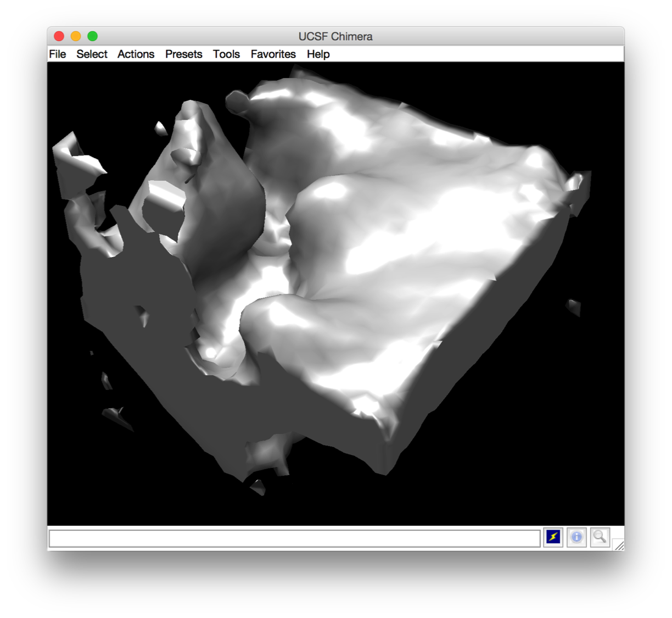Click the magnifying glass icon in the status bar
The width and height of the screenshot is (672, 618).
tap(600, 537)
